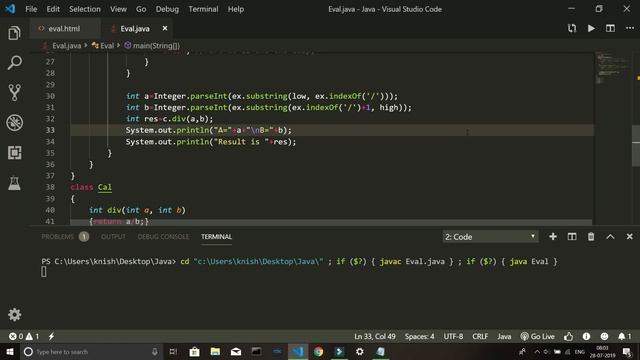This screenshot has height=360, width=640.
Task: Switch to the Output panel tab
Action: [113, 237]
